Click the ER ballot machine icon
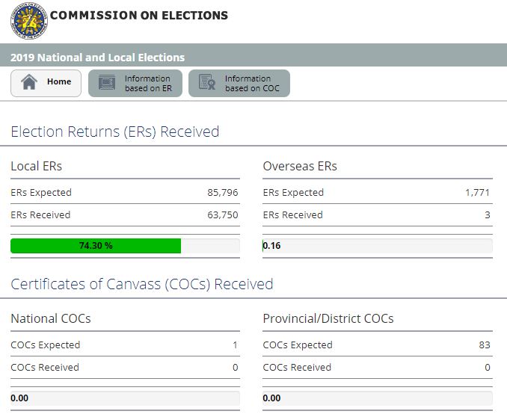Viewport: 507px width, 420px height. coord(107,84)
